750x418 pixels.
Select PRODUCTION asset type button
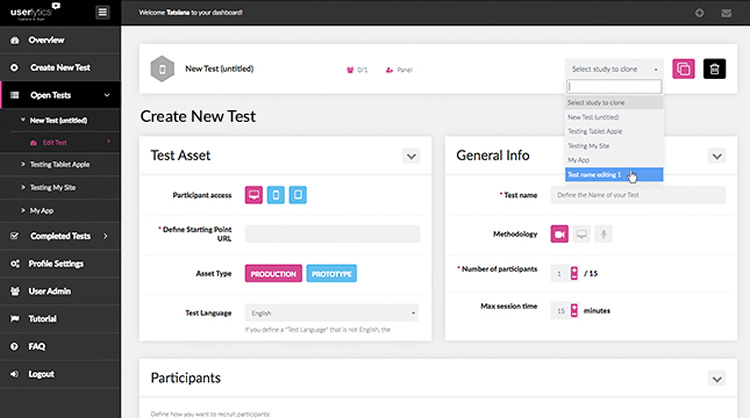pyautogui.click(x=273, y=273)
